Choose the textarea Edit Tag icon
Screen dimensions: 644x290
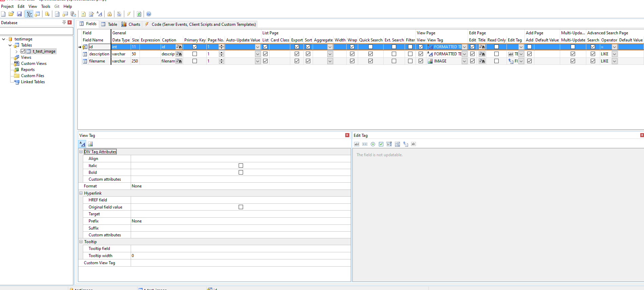398,144
